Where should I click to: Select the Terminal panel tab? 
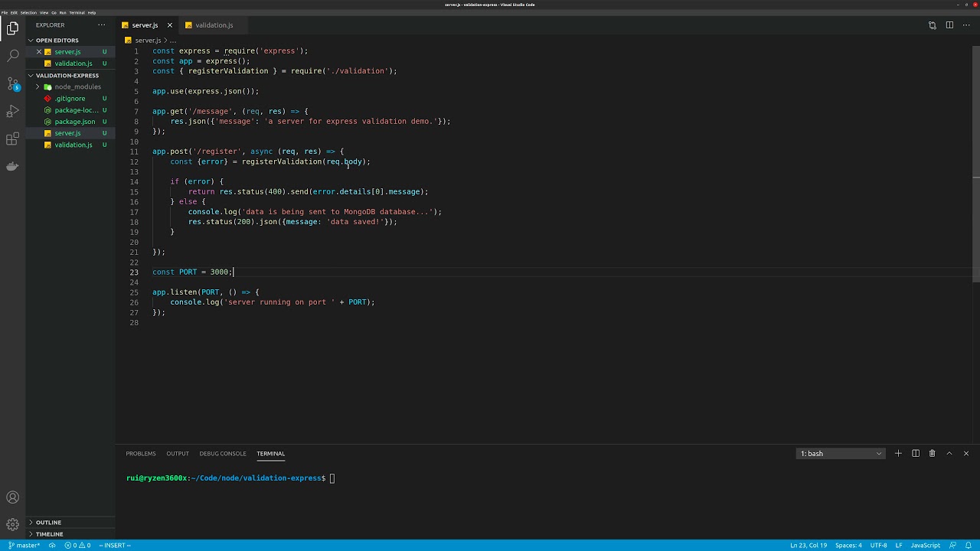point(271,453)
